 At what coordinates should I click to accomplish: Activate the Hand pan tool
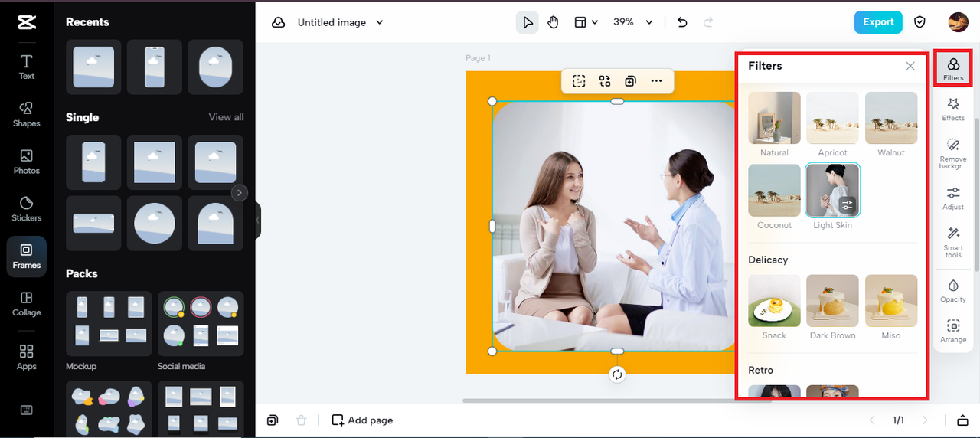coord(553,22)
